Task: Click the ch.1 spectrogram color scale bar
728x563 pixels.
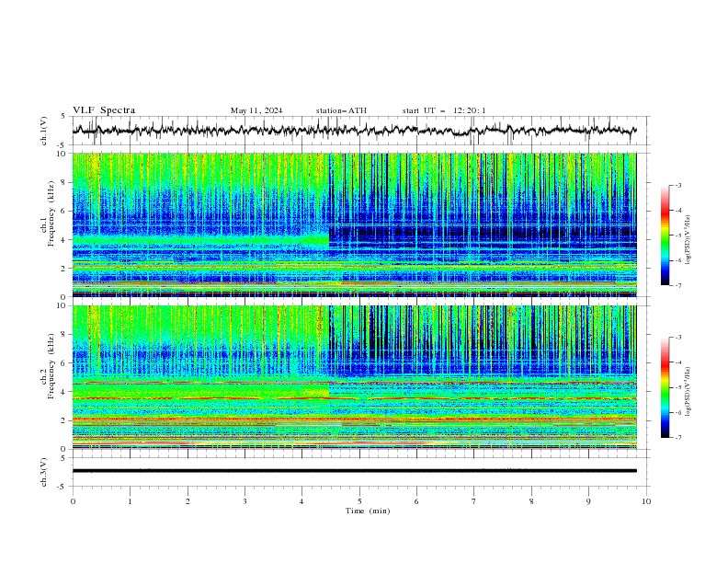Action: pos(665,235)
